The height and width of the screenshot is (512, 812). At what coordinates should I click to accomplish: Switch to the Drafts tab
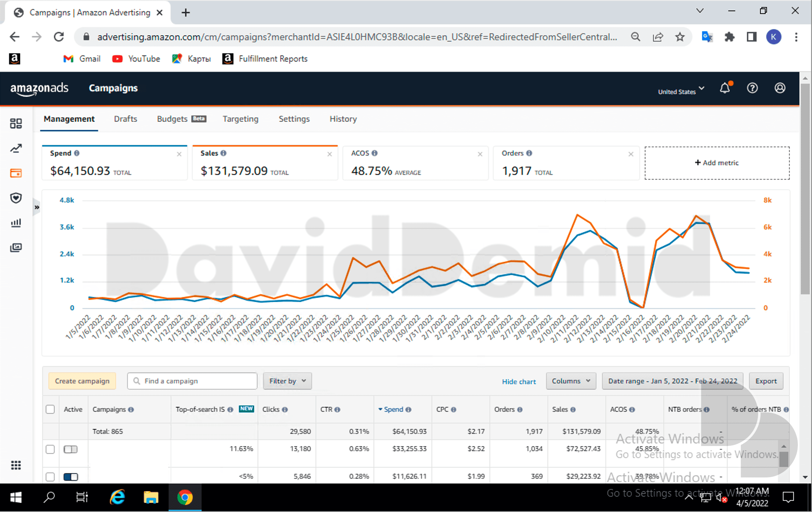(x=126, y=119)
